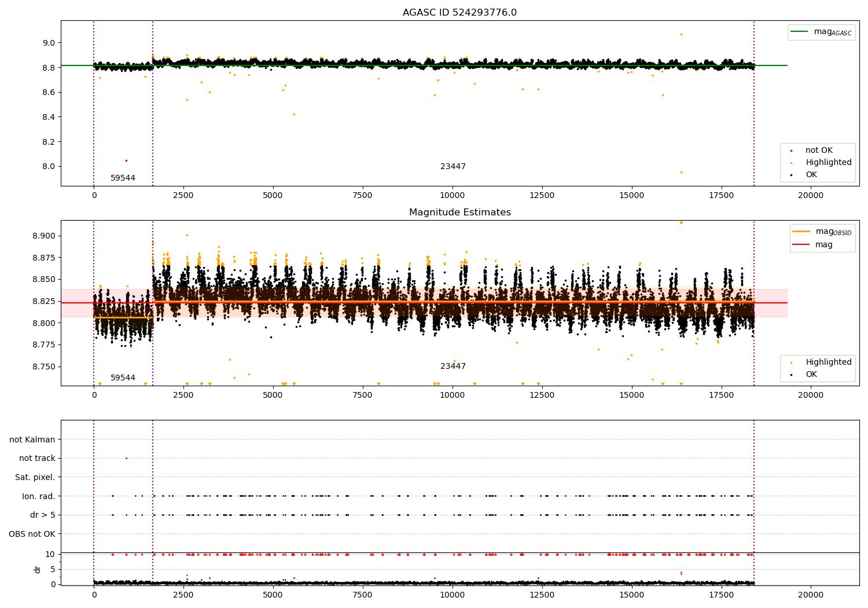This screenshot has width=868, height=608.
Task: Click y-axis tick label '8.2'
Action: pyautogui.click(x=49, y=142)
